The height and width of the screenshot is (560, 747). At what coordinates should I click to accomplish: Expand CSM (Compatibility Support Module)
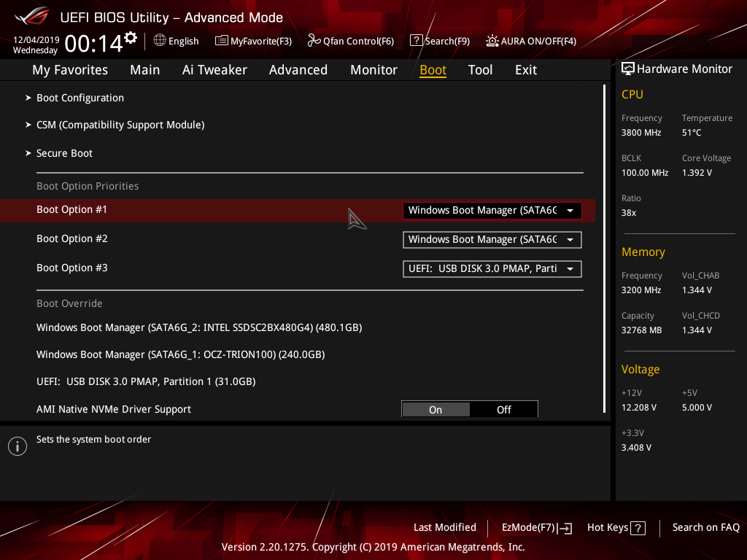tap(120, 125)
